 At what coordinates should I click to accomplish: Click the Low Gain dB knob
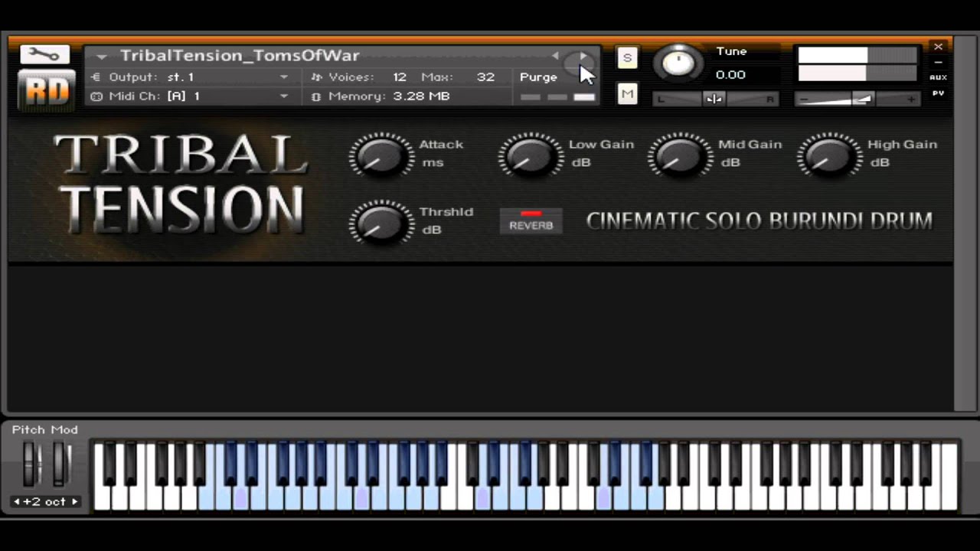[x=530, y=156]
